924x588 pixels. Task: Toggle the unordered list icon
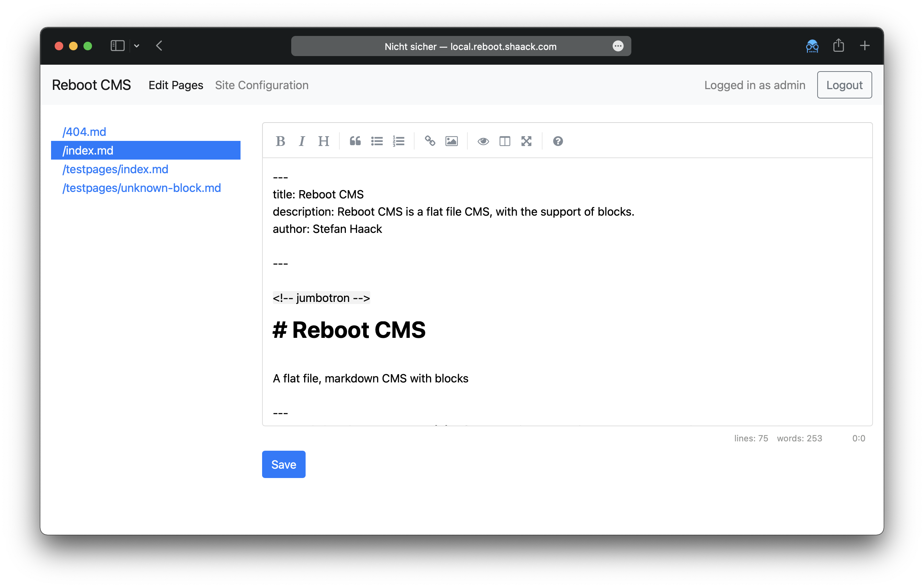coord(377,141)
